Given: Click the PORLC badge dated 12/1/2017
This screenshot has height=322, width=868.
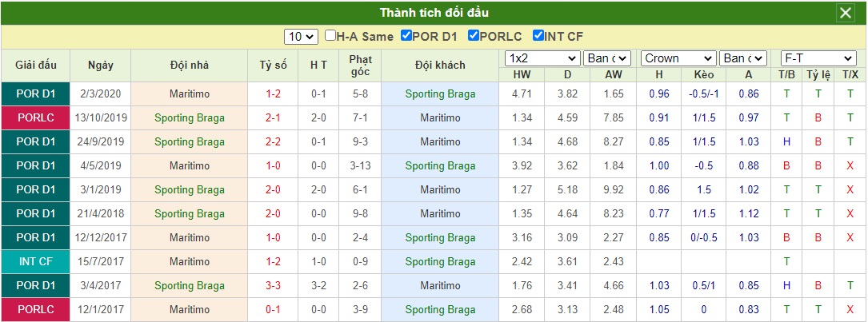Looking at the screenshot, I should coord(36,310).
